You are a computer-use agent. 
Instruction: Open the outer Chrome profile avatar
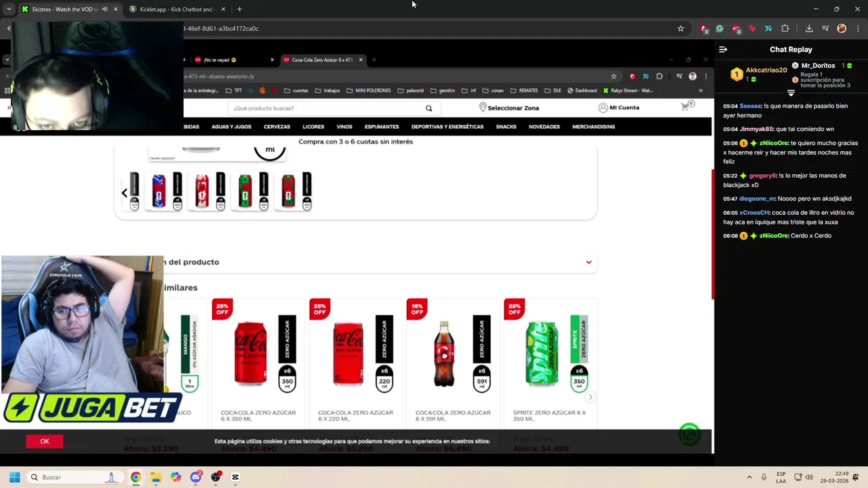842,28
